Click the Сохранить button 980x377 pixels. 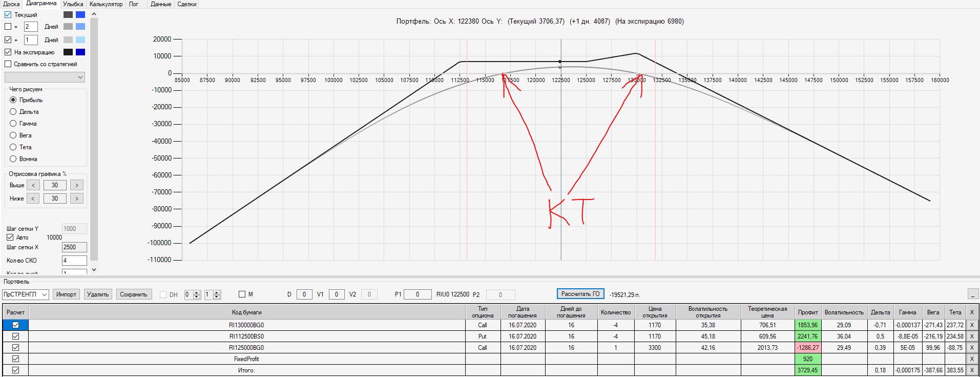(134, 294)
